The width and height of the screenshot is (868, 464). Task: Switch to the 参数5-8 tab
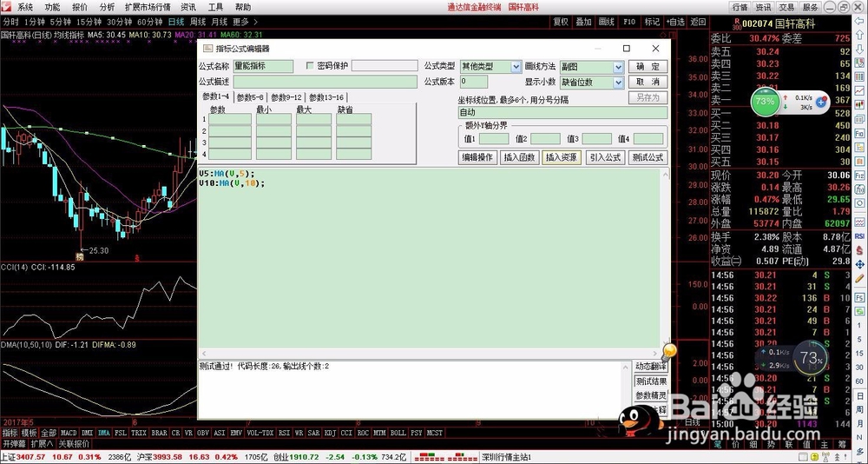[x=250, y=97]
